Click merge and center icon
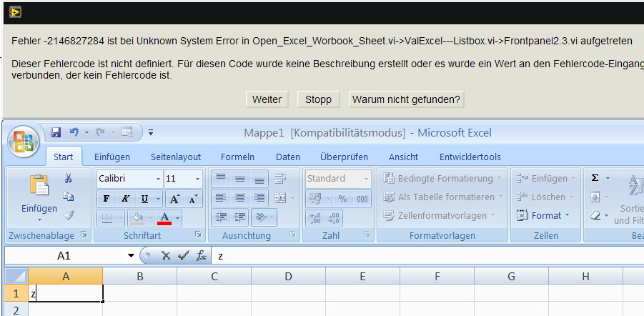 [x=280, y=198]
